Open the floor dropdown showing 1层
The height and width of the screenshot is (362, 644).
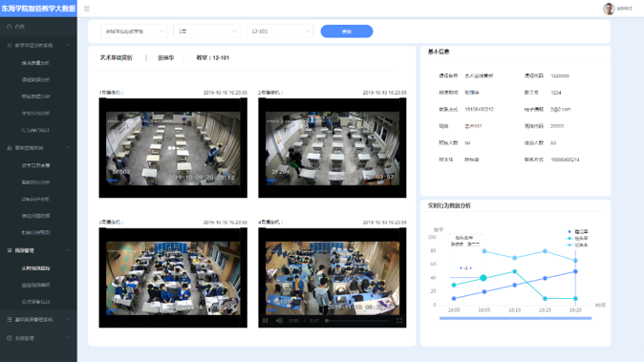pos(206,32)
